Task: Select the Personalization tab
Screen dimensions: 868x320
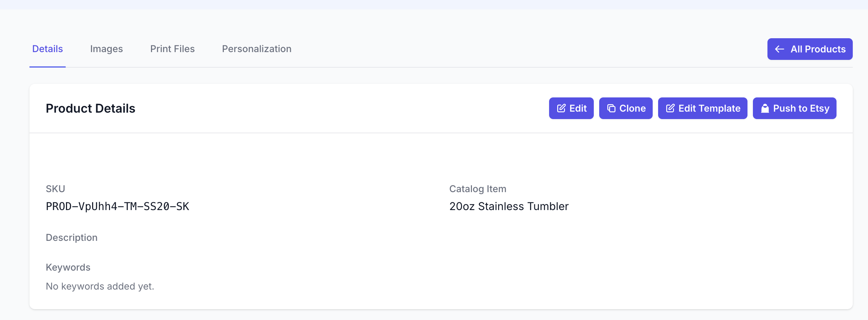Action: pyautogui.click(x=257, y=49)
